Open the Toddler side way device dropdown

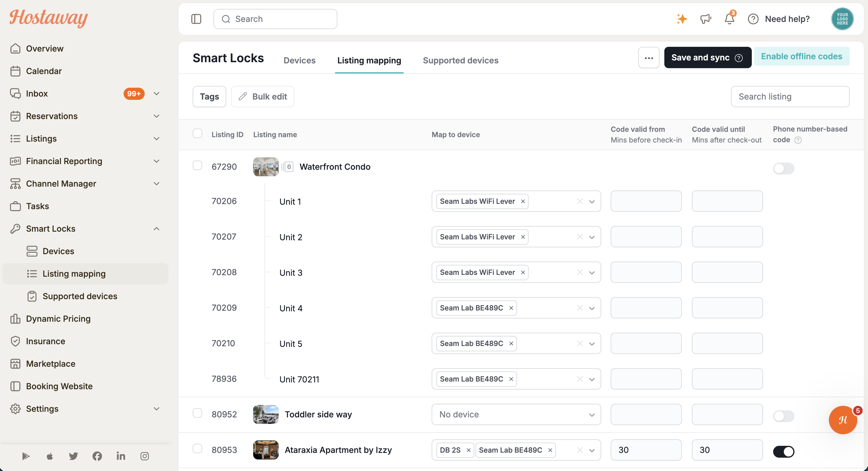coord(516,414)
